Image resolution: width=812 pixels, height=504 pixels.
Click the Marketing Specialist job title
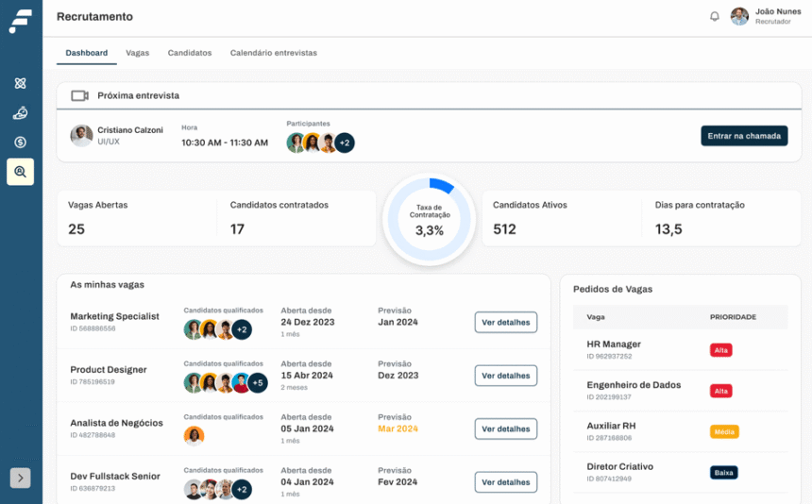[x=114, y=316]
